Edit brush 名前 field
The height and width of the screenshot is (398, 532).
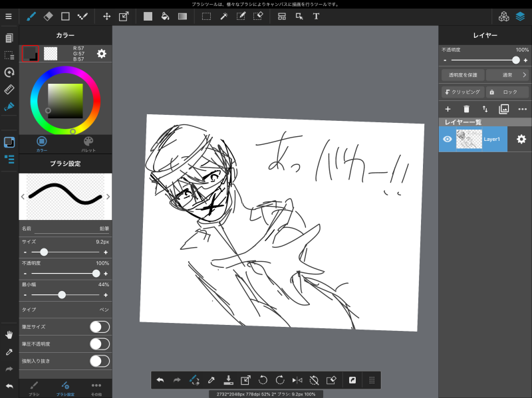click(65, 229)
